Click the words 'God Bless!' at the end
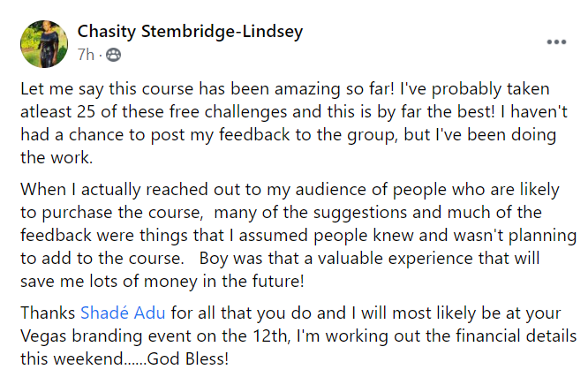This screenshot has height=377, width=588. tap(188, 359)
